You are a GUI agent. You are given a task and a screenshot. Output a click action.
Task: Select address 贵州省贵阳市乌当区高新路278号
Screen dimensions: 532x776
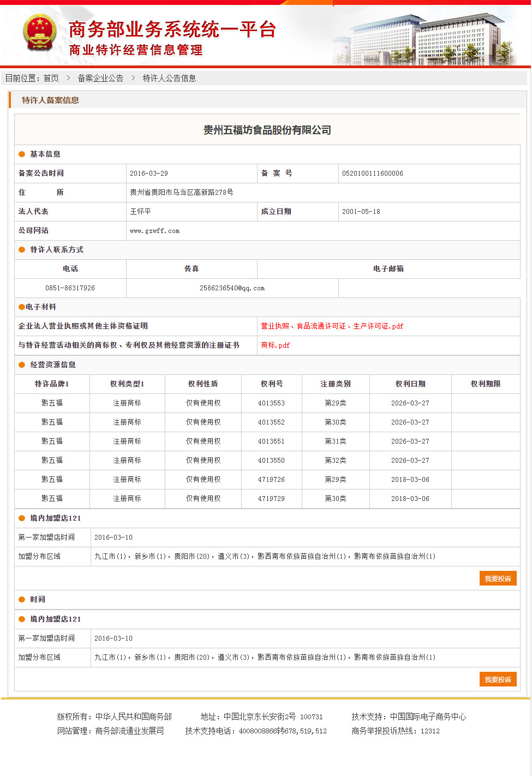click(x=182, y=193)
